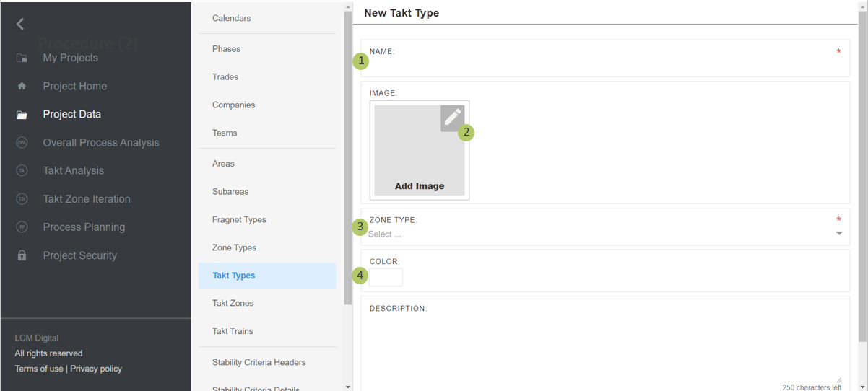Screen dimensions: 868x391
Task: Open Zone Types from the list
Action: pyautogui.click(x=234, y=247)
